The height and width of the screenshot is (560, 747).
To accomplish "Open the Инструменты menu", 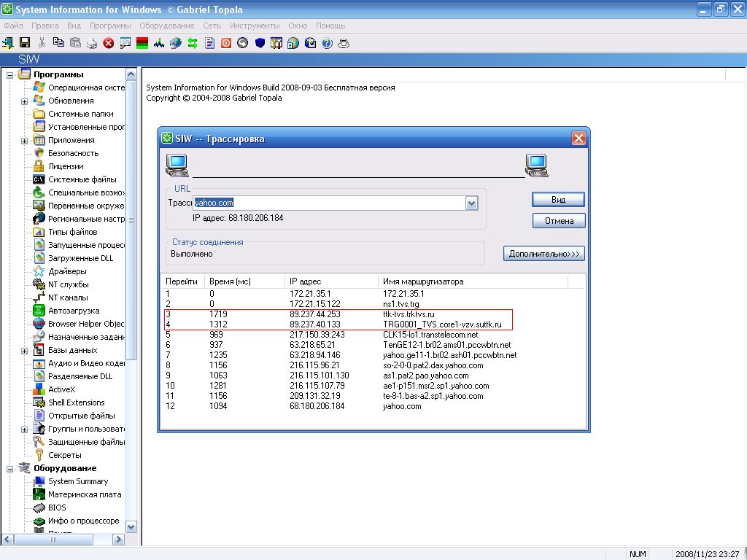I will click(255, 26).
